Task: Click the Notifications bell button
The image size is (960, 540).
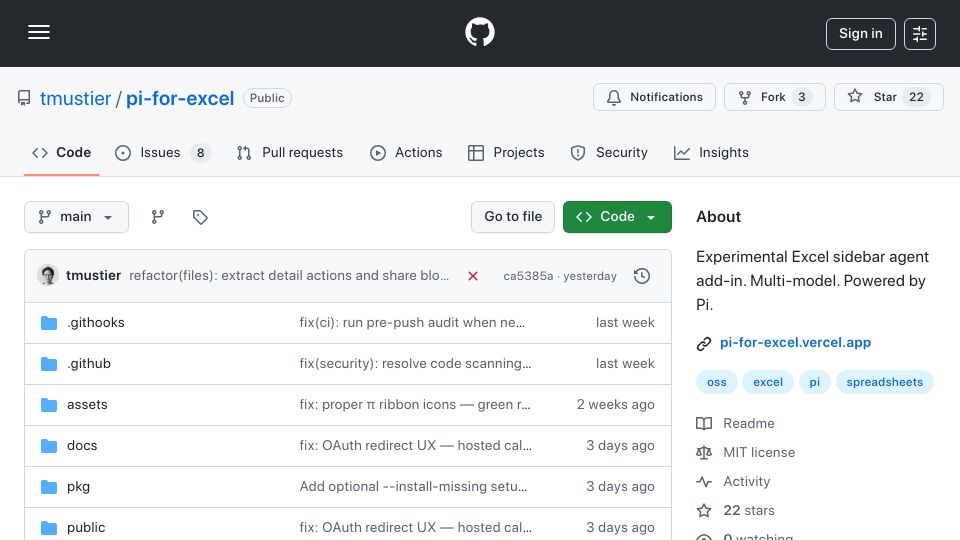Action: 654,97
